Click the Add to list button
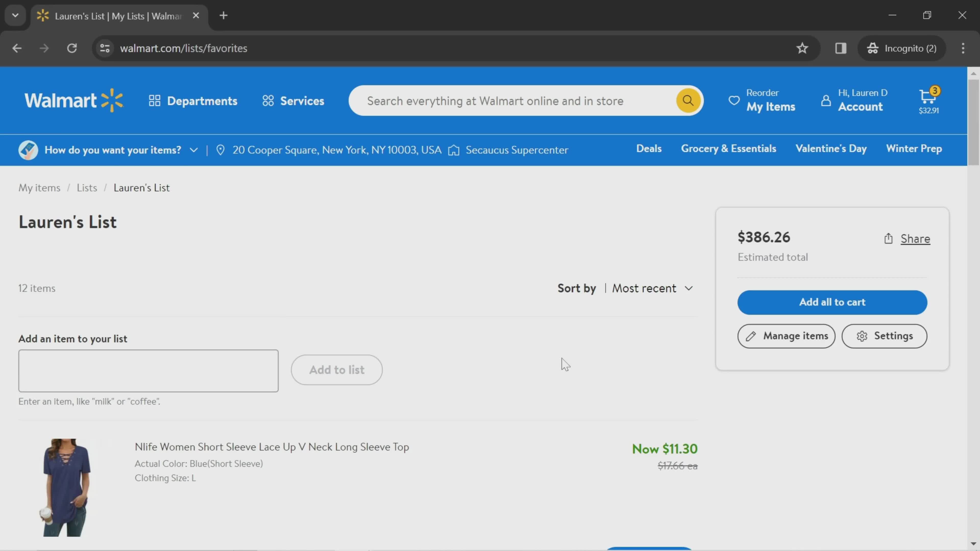 tap(337, 370)
